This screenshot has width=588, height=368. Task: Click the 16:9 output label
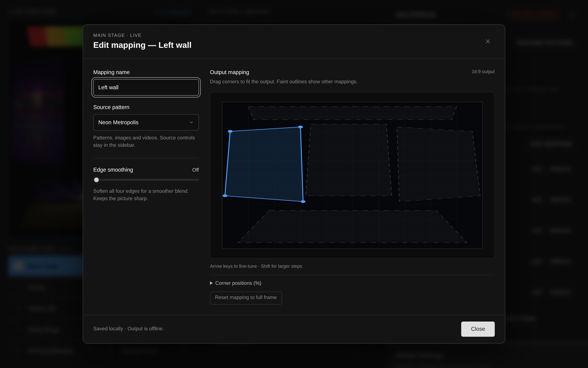coord(483,72)
